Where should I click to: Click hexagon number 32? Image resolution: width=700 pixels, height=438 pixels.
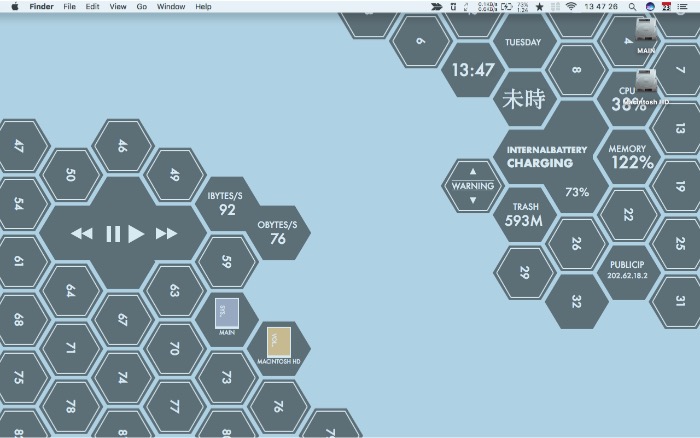tap(576, 302)
